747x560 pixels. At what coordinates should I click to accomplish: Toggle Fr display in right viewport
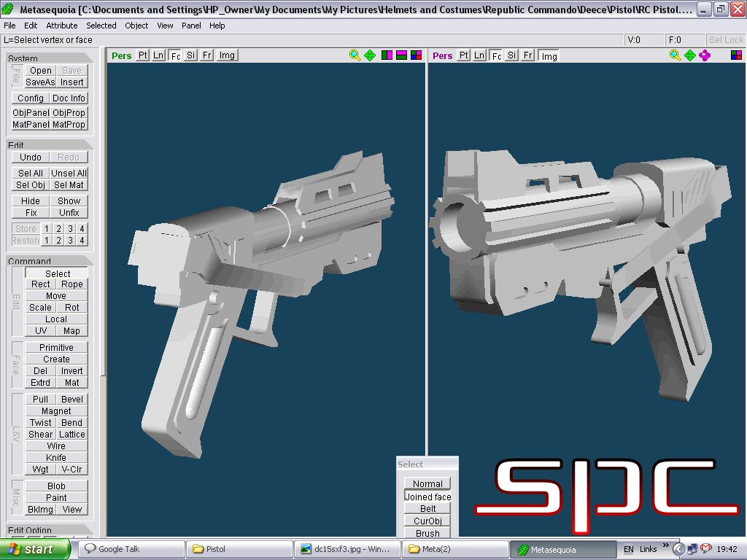click(x=528, y=55)
